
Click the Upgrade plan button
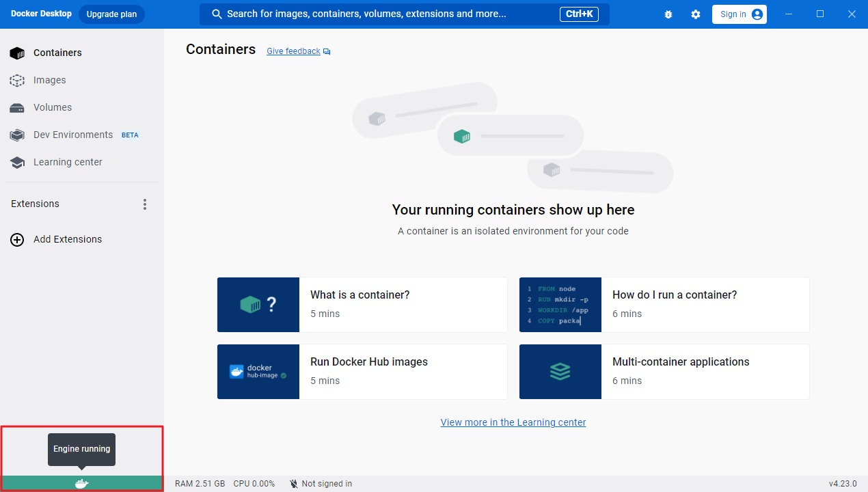click(x=111, y=14)
